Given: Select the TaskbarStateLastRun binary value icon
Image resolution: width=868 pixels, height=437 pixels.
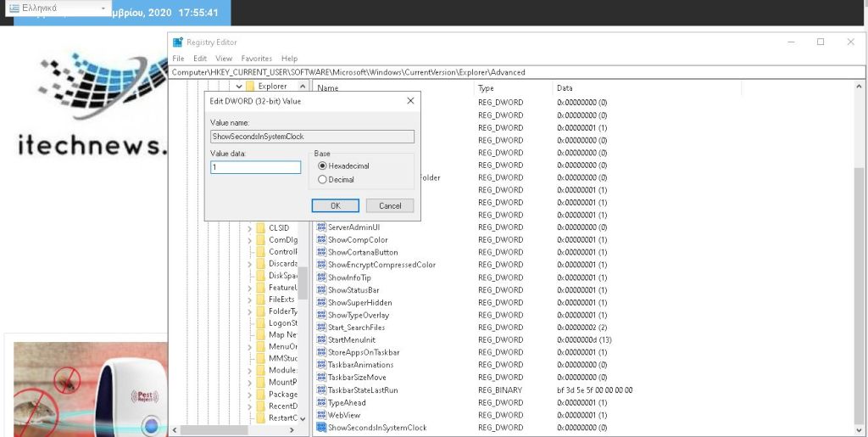Looking at the screenshot, I should point(321,390).
